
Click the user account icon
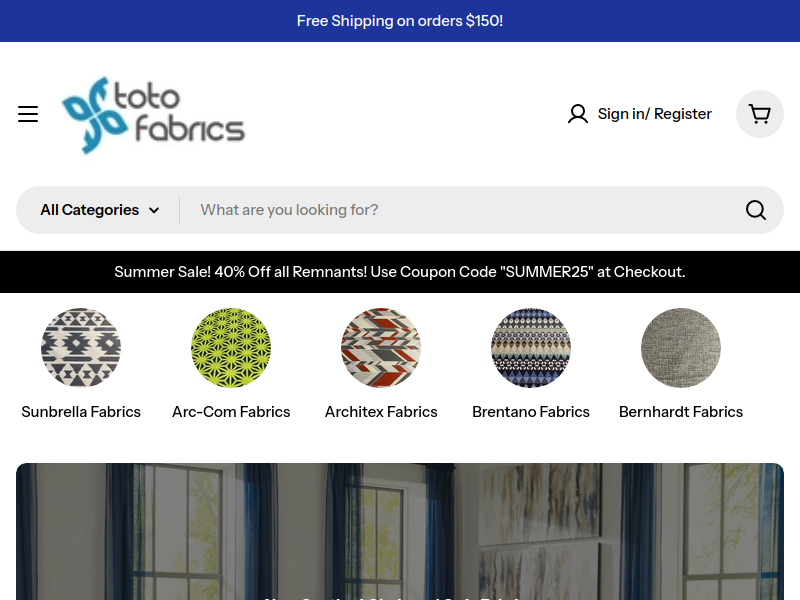tap(577, 114)
